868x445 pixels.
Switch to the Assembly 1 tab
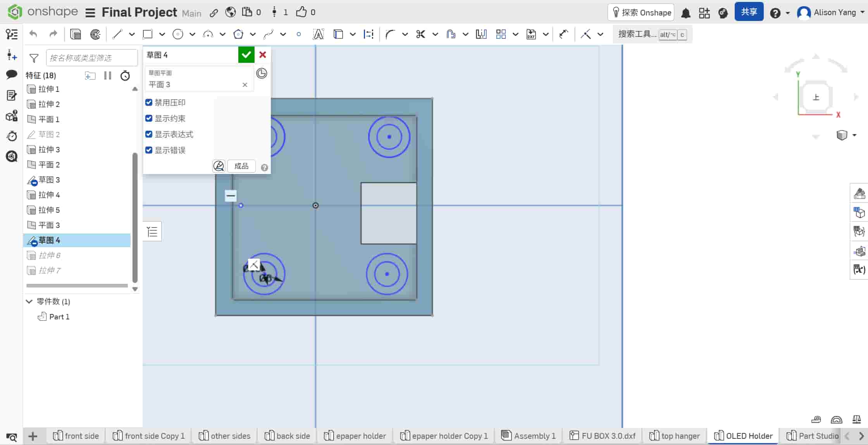point(529,436)
